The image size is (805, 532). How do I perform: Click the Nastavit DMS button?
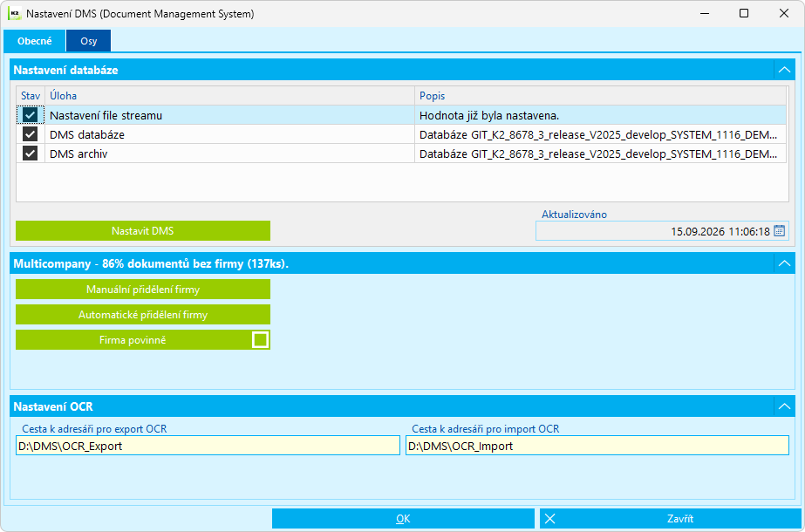[143, 231]
